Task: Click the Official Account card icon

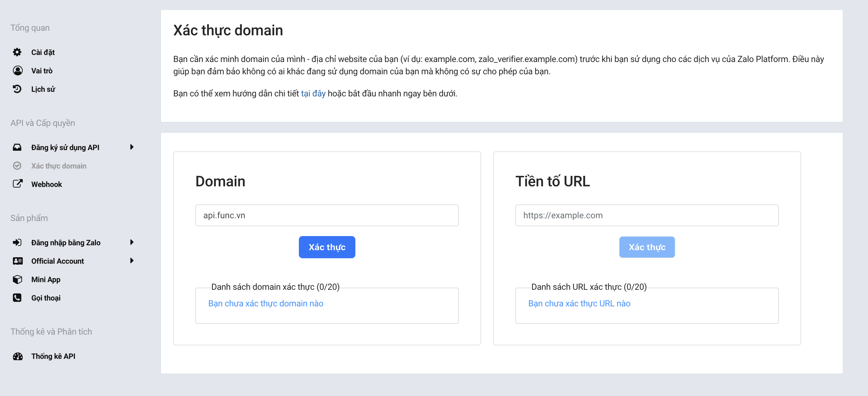Action: (18, 261)
